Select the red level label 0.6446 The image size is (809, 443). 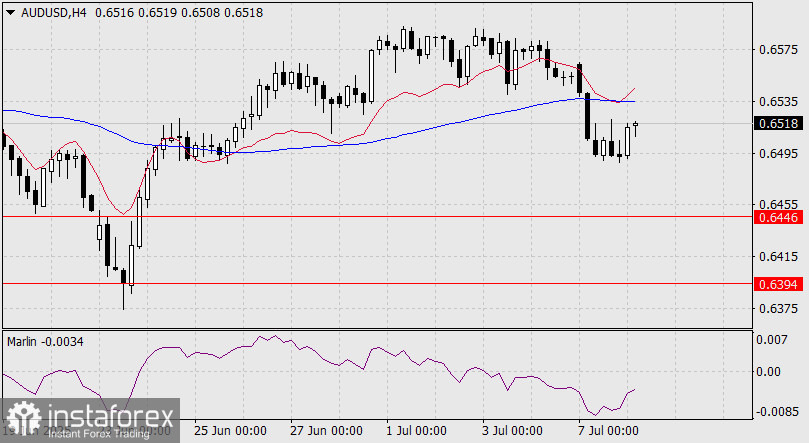(x=778, y=217)
